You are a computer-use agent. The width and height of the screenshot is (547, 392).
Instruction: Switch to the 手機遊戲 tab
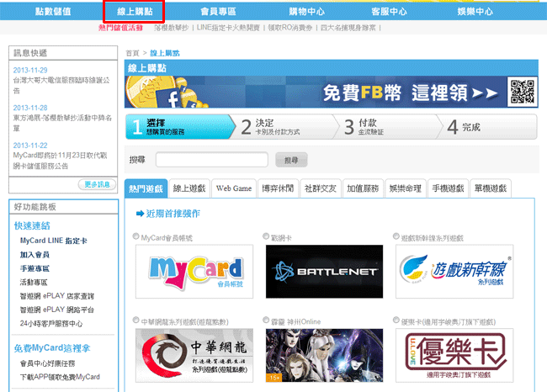click(x=448, y=188)
